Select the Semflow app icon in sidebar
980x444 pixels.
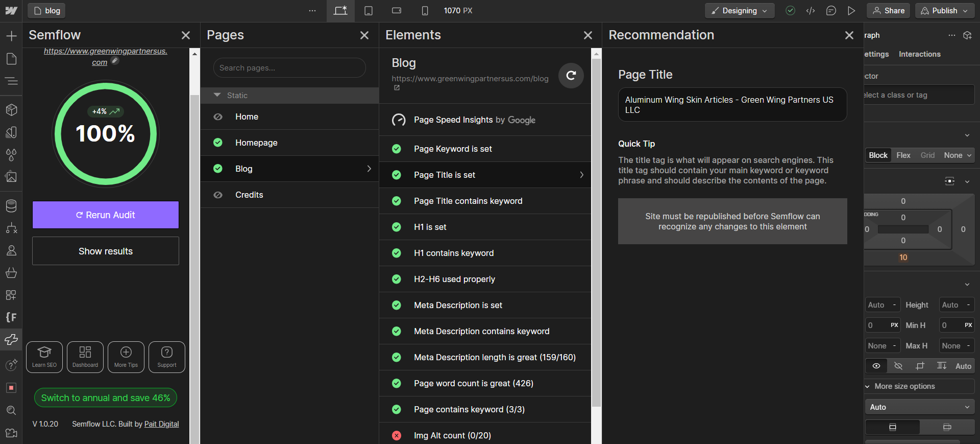[11, 339]
